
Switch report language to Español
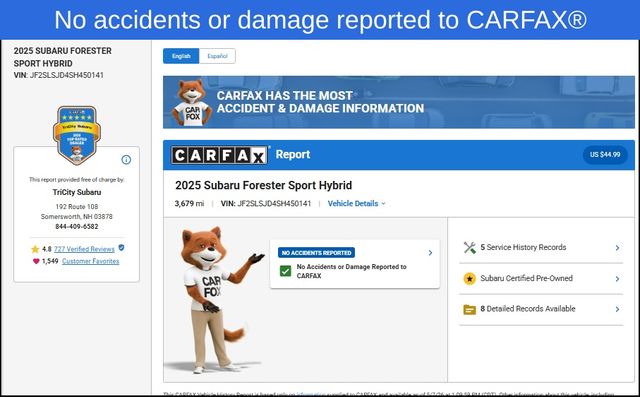pos(217,56)
